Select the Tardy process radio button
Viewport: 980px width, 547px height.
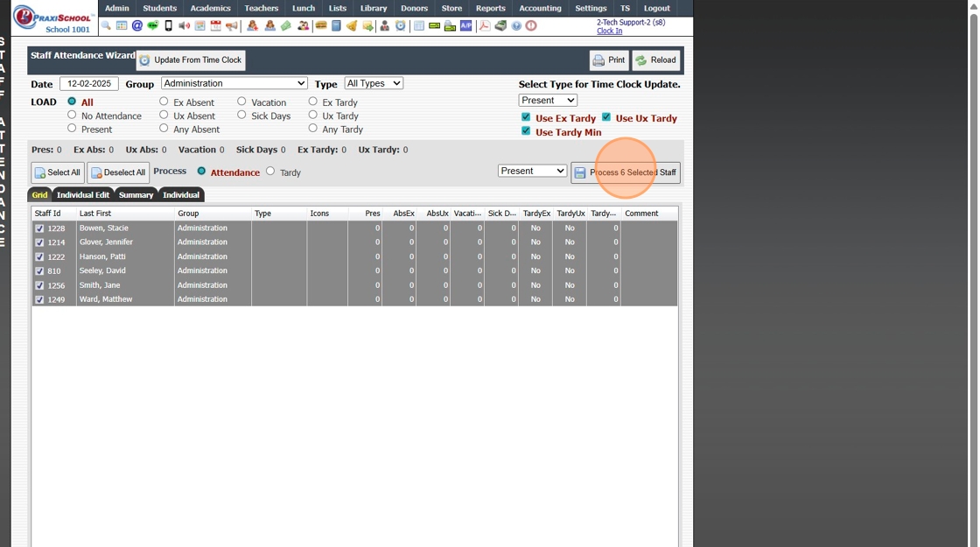point(270,172)
